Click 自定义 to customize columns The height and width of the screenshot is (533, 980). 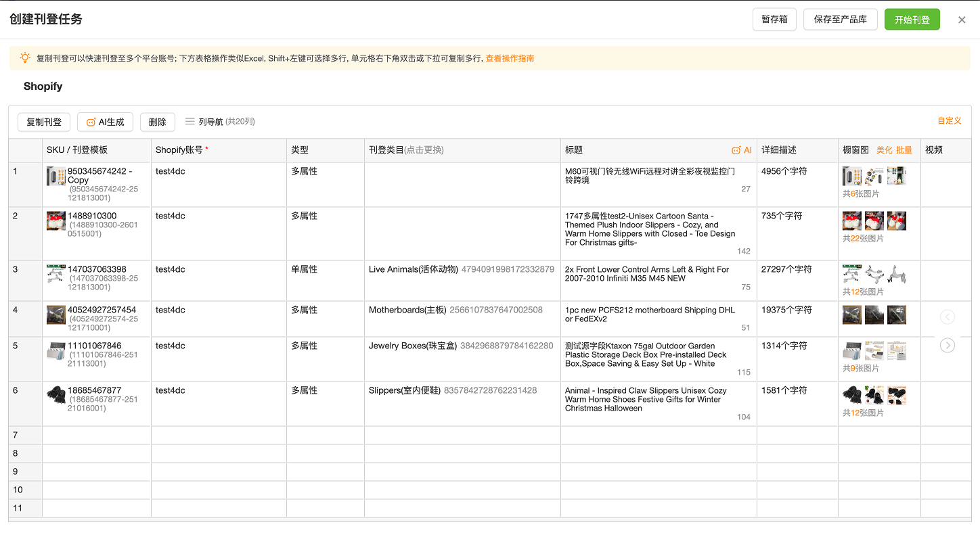pos(949,121)
